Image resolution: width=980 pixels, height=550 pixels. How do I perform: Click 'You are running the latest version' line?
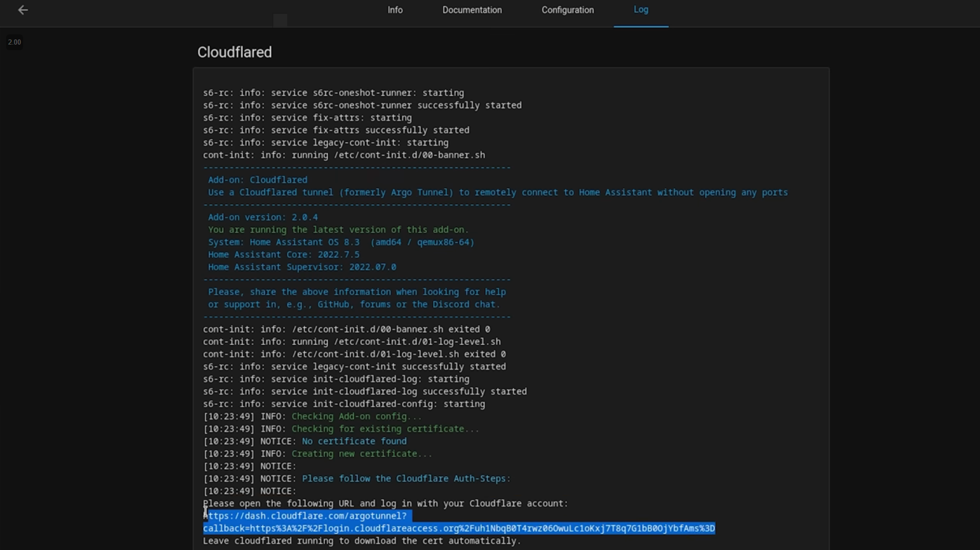(338, 229)
